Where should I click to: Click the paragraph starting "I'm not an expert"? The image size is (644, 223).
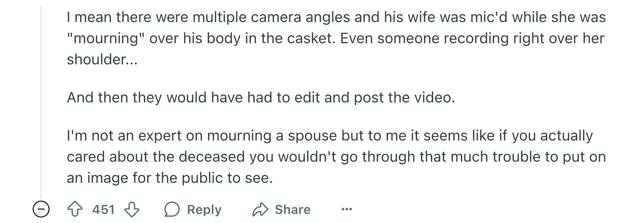(x=336, y=157)
